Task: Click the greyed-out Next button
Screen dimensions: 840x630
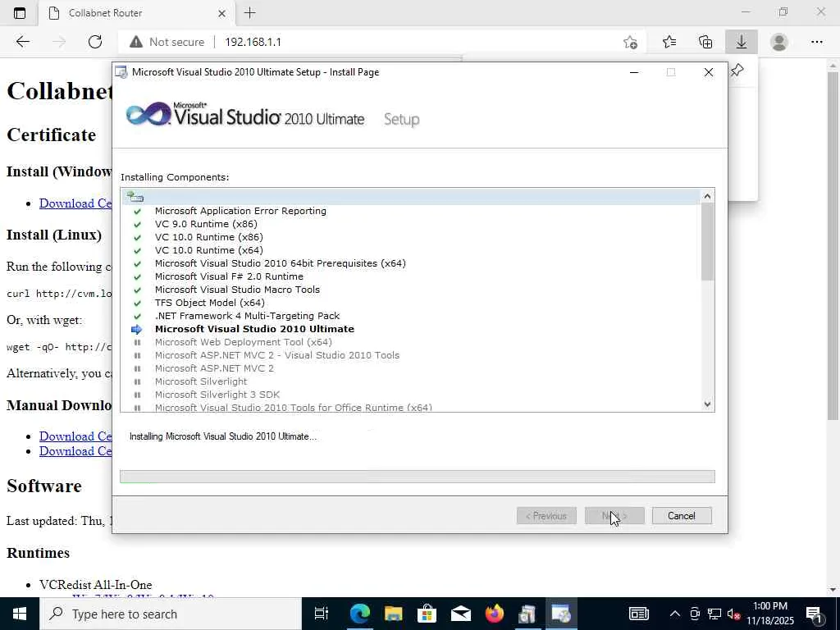Action: pyautogui.click(x=614, y=516)
